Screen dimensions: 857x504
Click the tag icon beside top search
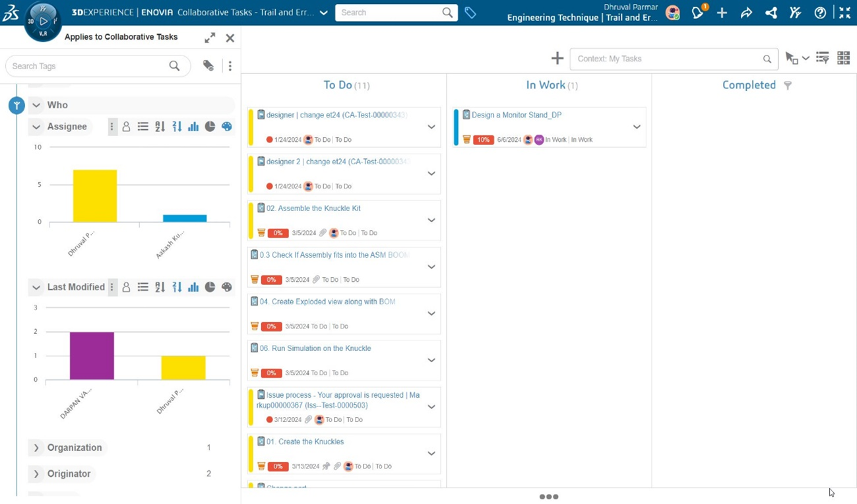coord(470,13)
